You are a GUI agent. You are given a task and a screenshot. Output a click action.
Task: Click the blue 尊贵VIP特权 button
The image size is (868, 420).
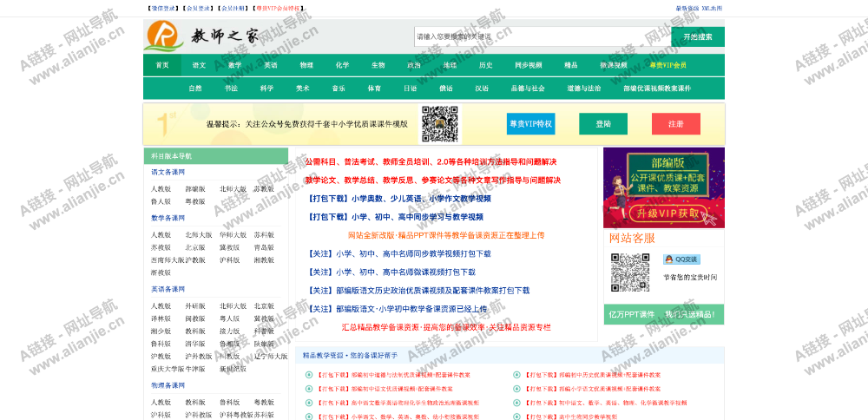coord(530,124)
